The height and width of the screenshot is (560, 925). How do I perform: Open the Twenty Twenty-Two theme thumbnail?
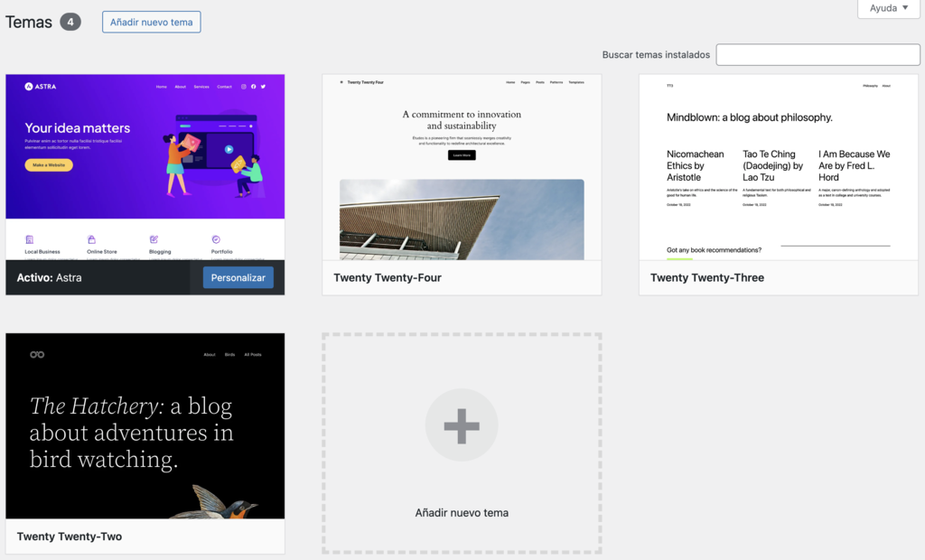point(145,426)
